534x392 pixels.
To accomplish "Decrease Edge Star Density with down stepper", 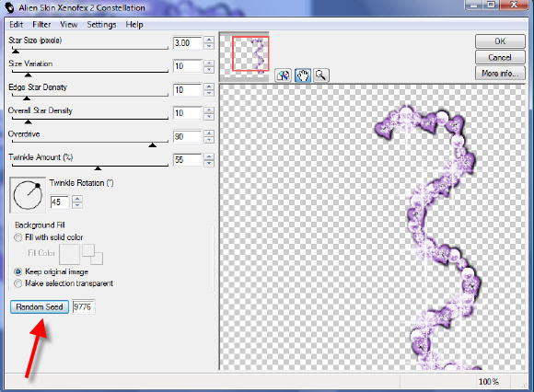I will coord(209,93).
